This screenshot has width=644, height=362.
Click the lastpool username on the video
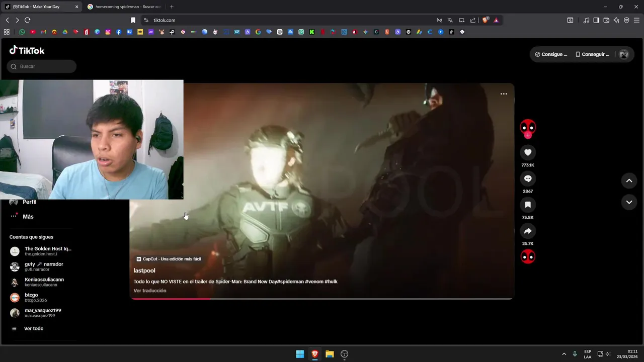(144, 270)
